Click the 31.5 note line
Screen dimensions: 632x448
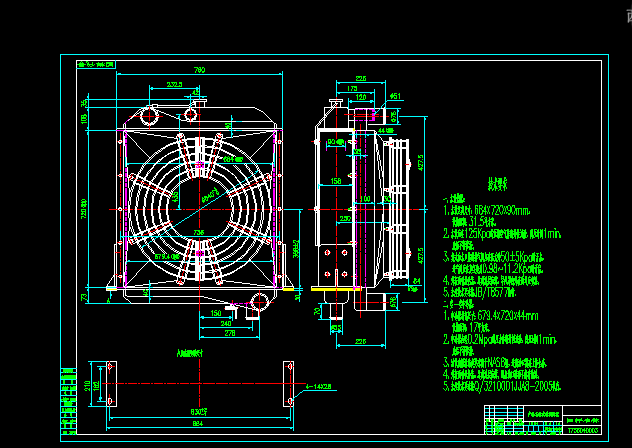point(472,222)
